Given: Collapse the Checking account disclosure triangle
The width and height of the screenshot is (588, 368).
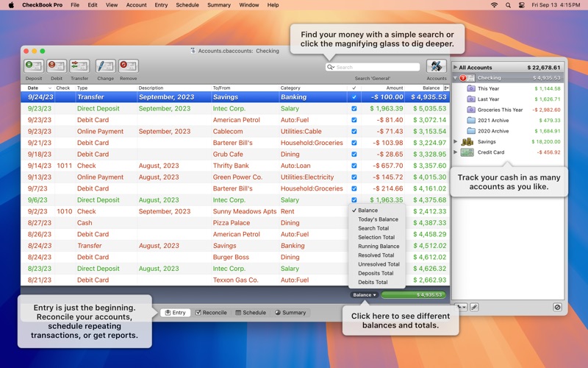Looking at the screenshot, I should pos(455,78).
